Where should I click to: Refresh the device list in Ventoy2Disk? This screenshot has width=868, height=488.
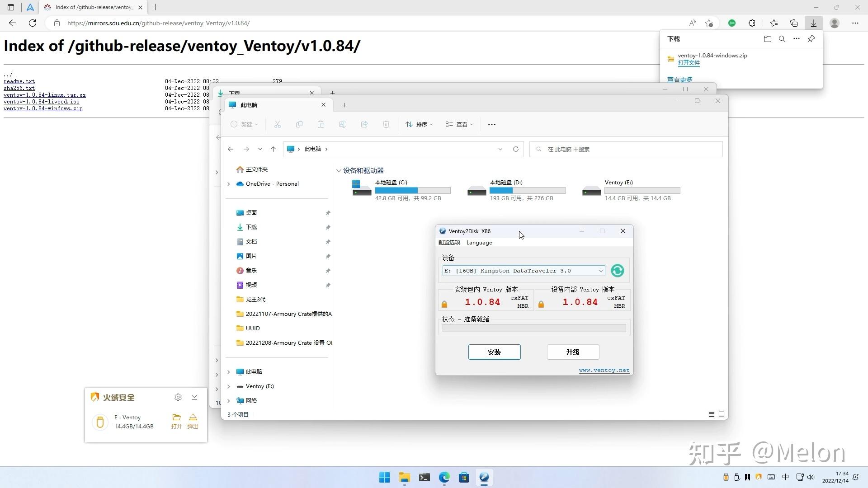(x=617, y=270)
